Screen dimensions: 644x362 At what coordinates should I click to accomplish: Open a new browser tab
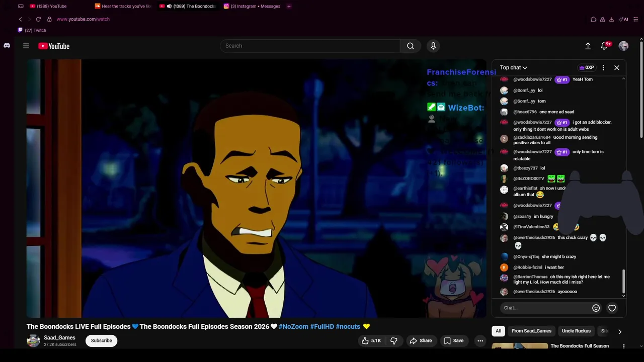point(289,6)
